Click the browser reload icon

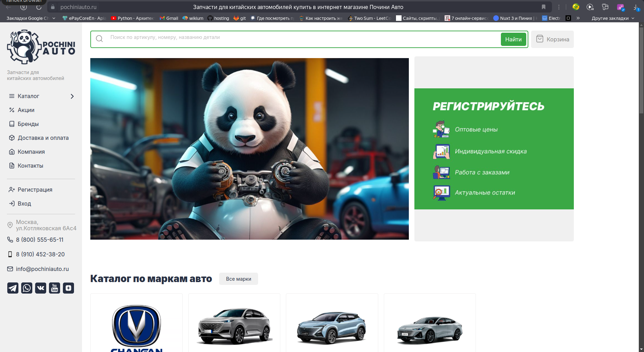click(39, 7)
